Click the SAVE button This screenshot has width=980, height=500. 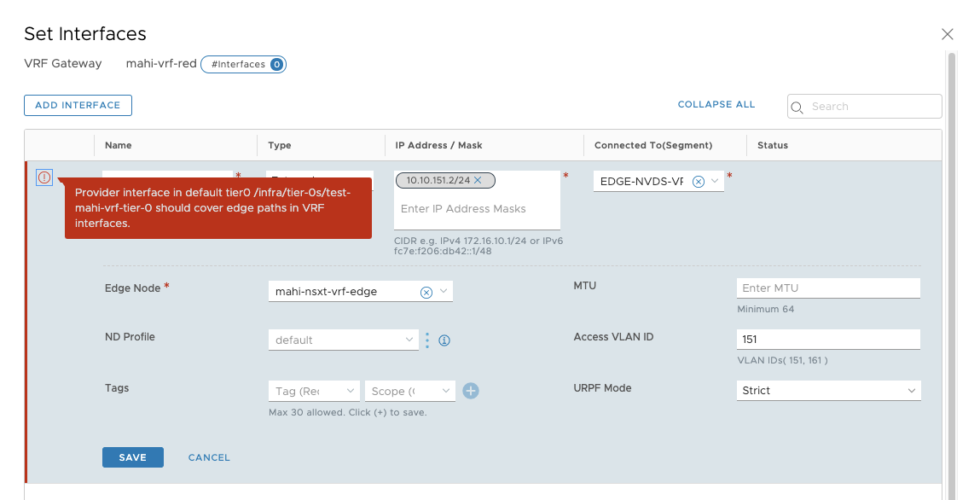[x=133, y=457]
